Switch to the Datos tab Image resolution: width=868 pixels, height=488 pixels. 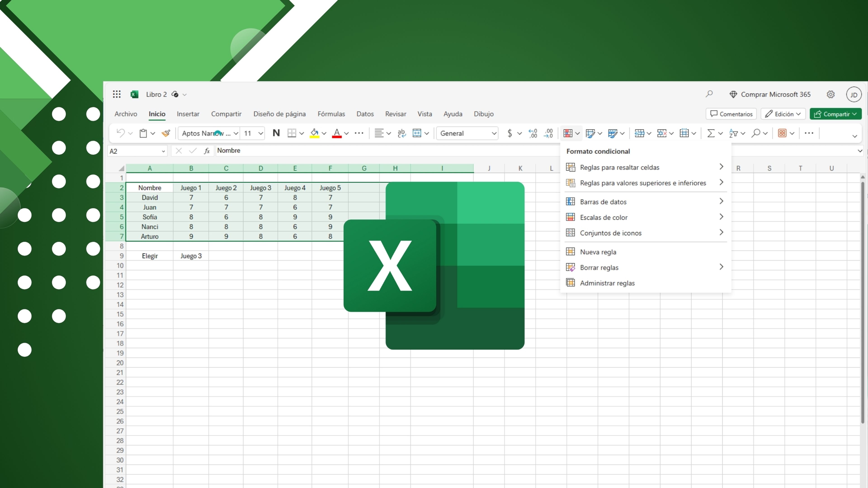point(365,114)
